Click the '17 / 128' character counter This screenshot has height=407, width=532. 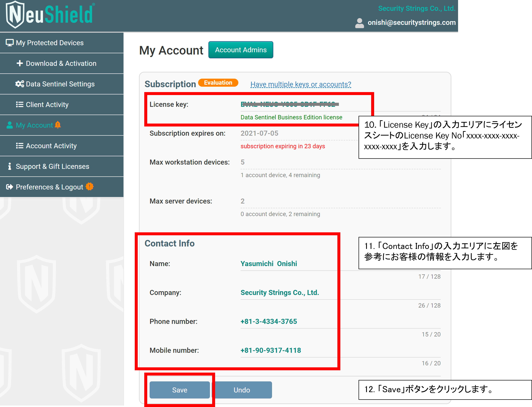tap(429, 276)
